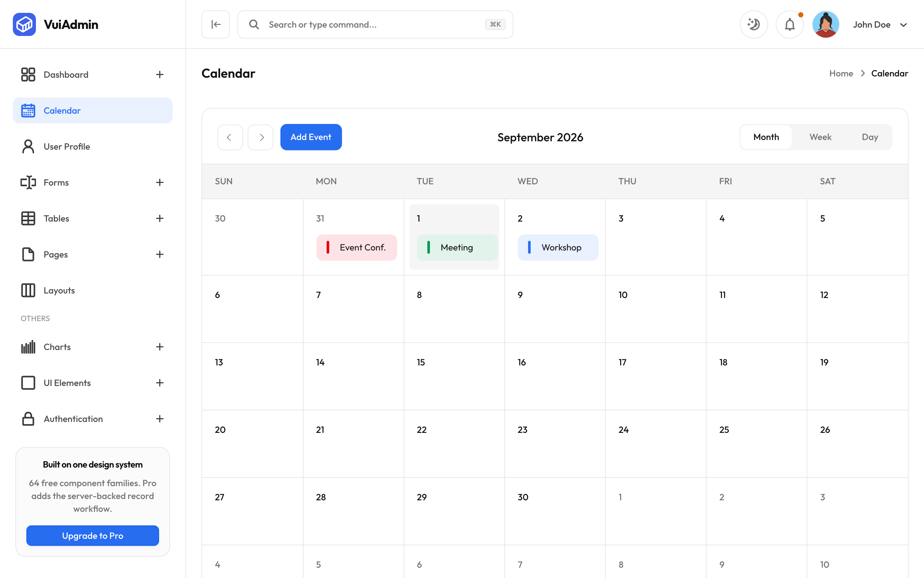The height and width of the screenshot is (578, 924).
Task: Expand the Authentication submenu plus
Action: click(x=159, y=419)
